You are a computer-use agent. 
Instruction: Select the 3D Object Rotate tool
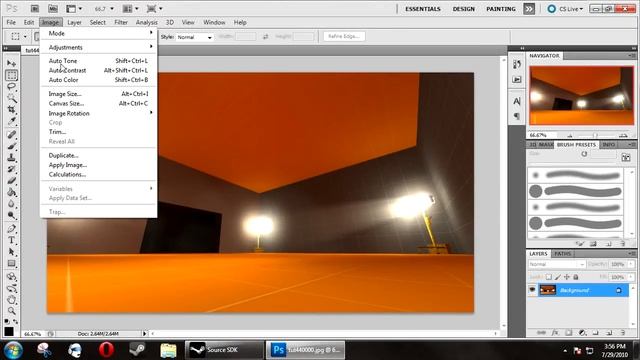(11, 277)
